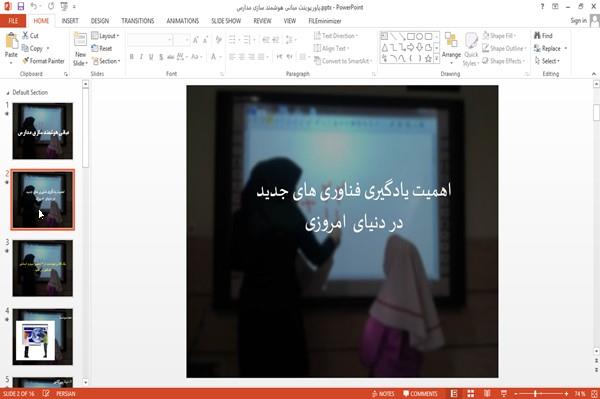Image resolution: width=600 pixels, height=399 pixels.
Task: Click Convert to SmartArt button
Action: (x=343, y=61)
